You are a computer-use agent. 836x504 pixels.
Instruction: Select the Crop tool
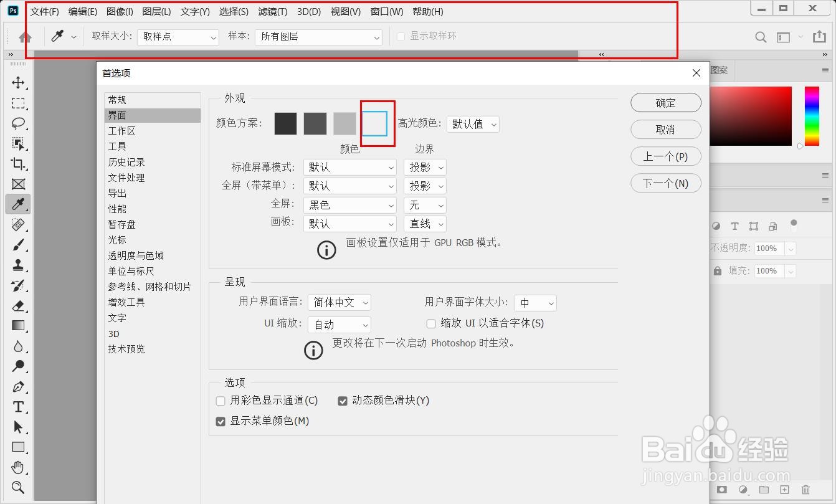(x=19, y=164)
